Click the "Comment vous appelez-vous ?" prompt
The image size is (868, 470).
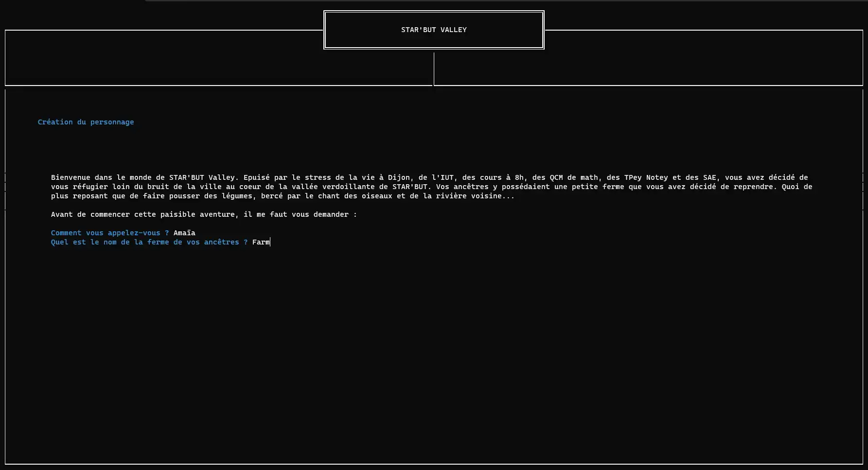pyautogui.click(x=110, y=233)
